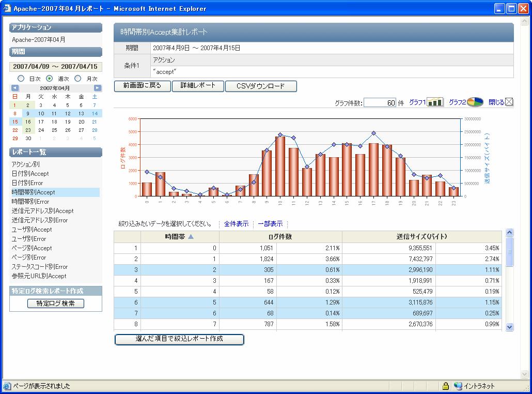
Task: Select the 月次 monthly radio button
Action: click(x=78, y=79)
